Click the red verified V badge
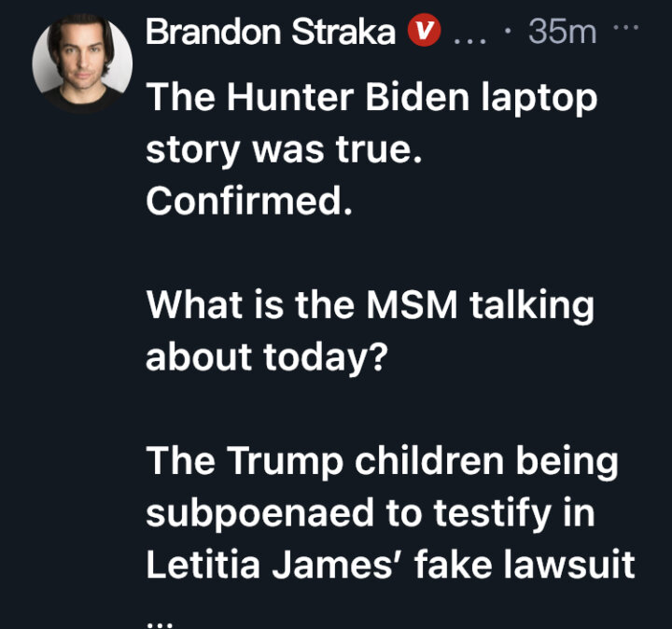 (424, 30)
